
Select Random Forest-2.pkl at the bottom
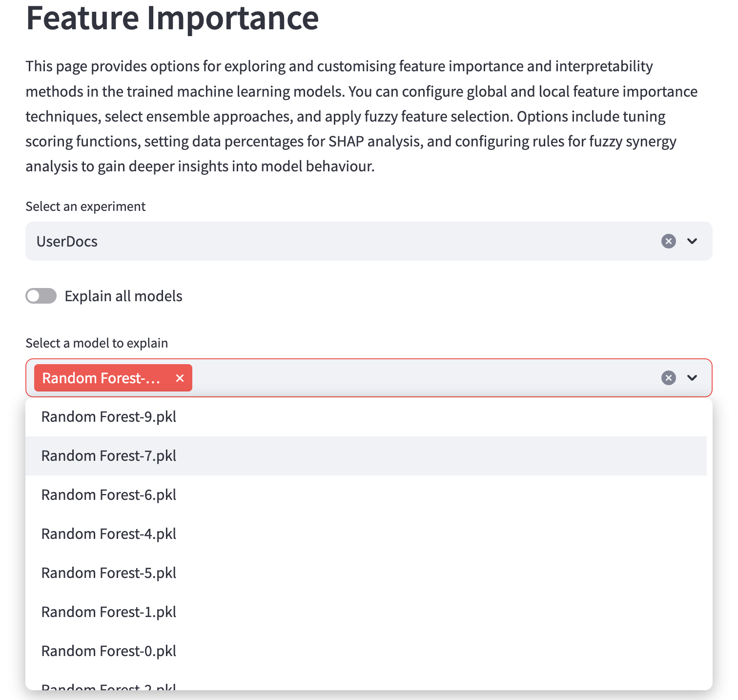(108, 687)
